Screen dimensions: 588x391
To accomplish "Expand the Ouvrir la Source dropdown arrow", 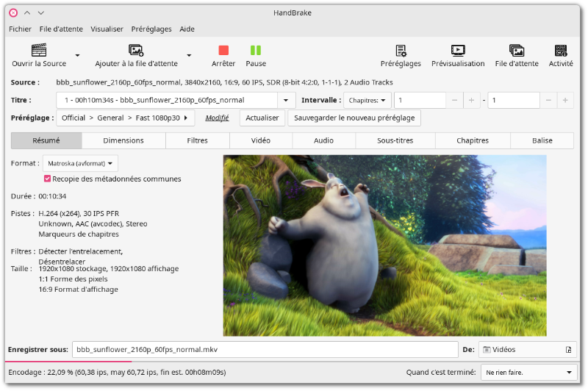I will click(x=77, y=55).
